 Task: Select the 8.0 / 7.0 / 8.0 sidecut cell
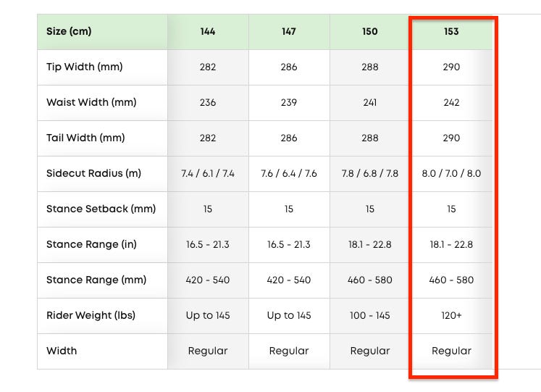451,174
